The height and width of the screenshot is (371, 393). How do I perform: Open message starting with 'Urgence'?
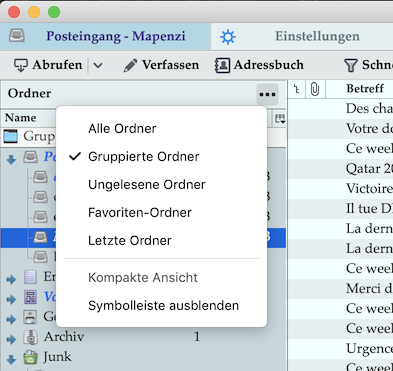pyautogui.click(x=369, y=348)
